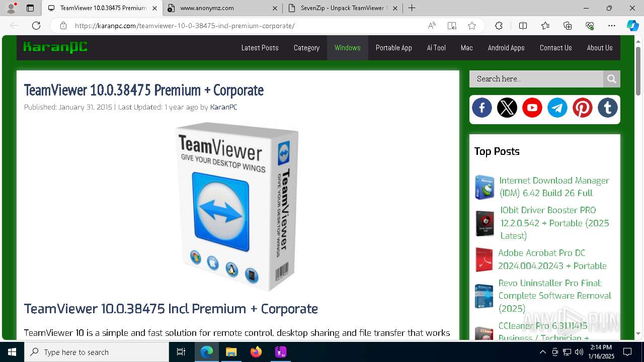Click the Internet Download Manager post thumbnail
Screen dimensions: 644x362
click(485, 187)
